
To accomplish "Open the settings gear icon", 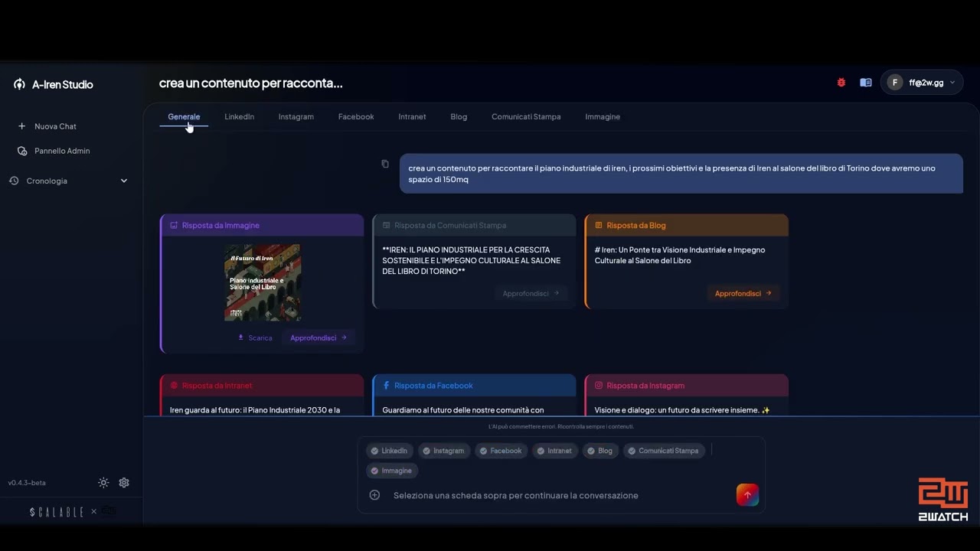I will [x=124, y=483].
